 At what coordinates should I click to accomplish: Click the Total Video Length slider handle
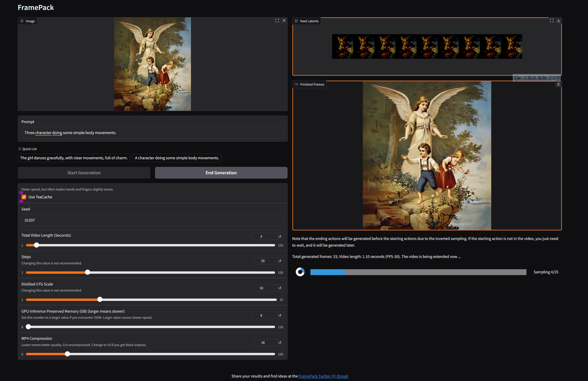click(x=36, y=245)
